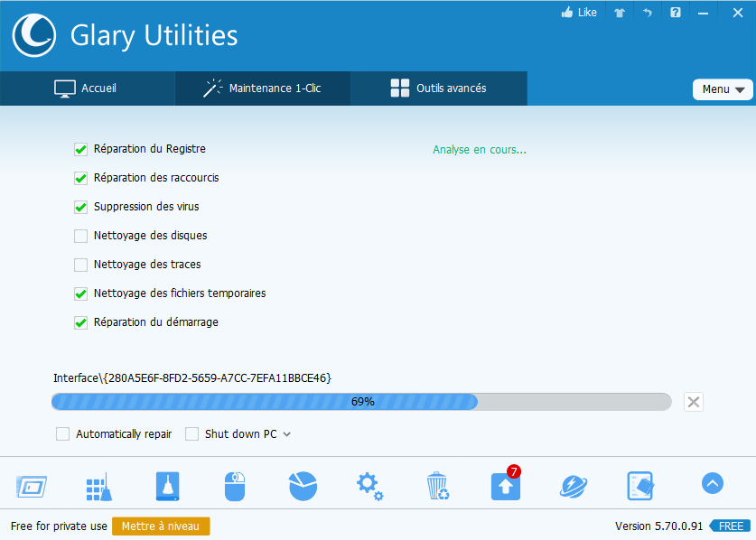
Task: Click the chevron to expand more tools
Action: tap(713, 483)
